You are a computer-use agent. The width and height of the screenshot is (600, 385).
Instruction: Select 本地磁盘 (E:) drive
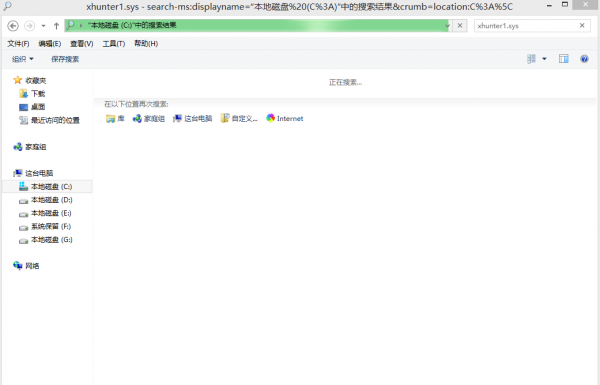point(46,213)
